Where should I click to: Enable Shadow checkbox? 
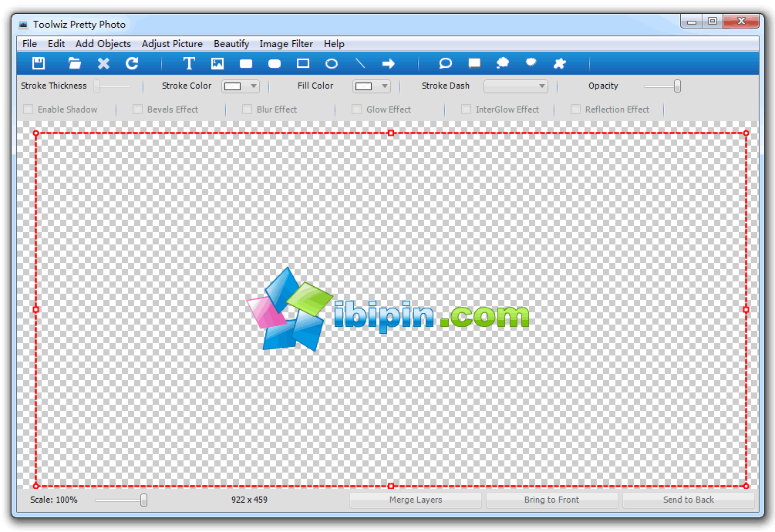tap(29, 109)
